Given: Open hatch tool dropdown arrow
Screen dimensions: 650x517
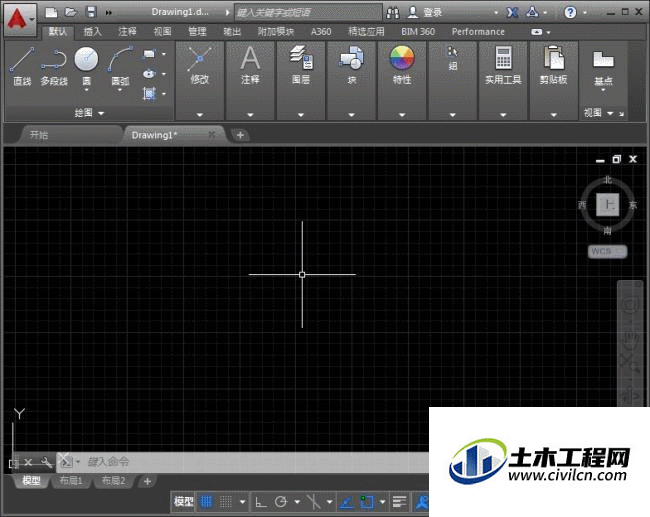Looking at the screenshot, I should pyautogui.click(x=164, y=94).
